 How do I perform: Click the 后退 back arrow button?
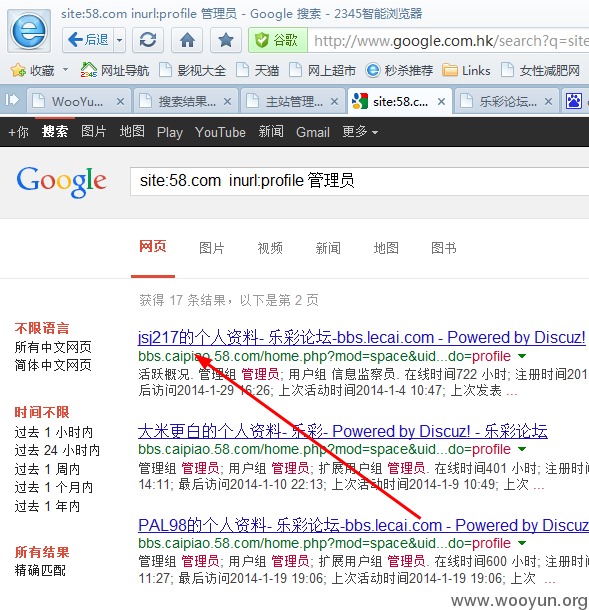(x=88, y=40)
